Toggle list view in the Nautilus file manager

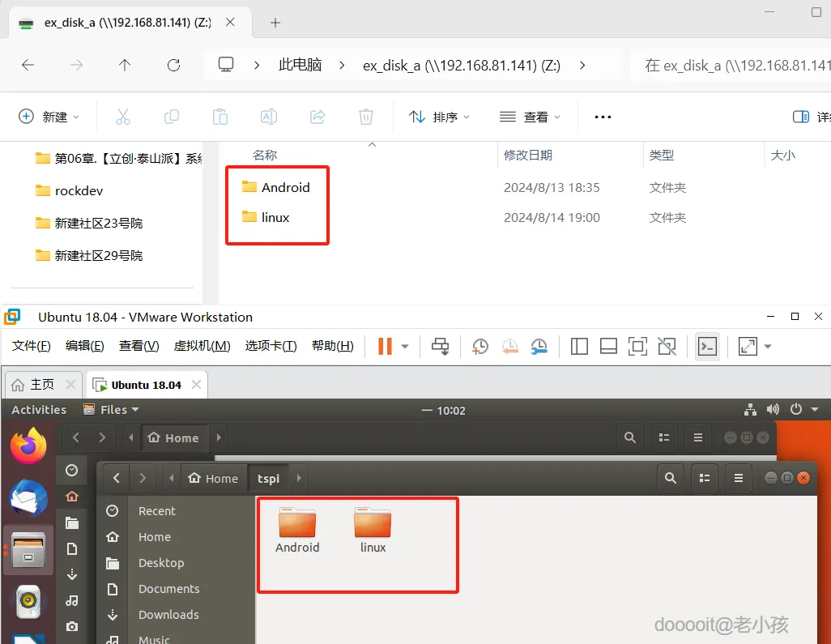704,478
